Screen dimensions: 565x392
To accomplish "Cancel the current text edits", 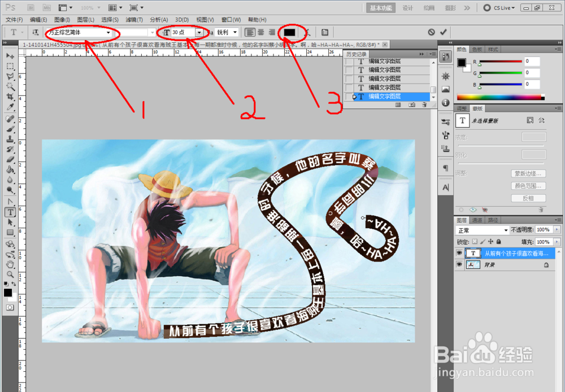I will (x=431, y=32).
